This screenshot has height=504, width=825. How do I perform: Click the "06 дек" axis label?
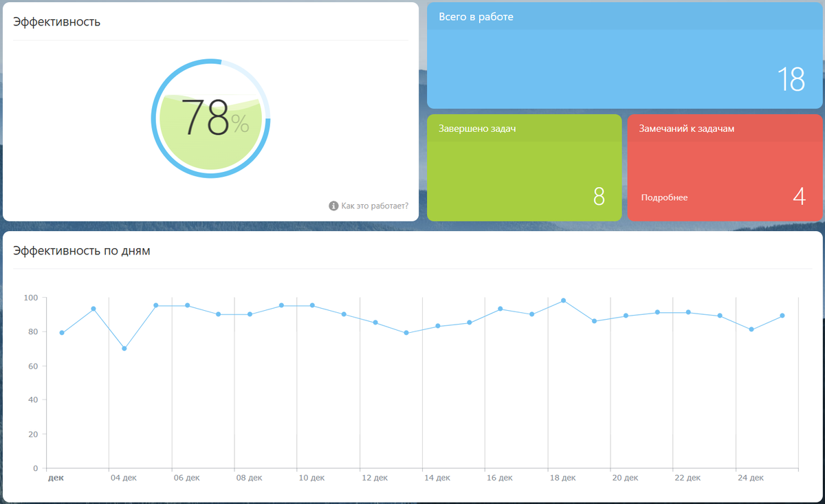point(186,477)
